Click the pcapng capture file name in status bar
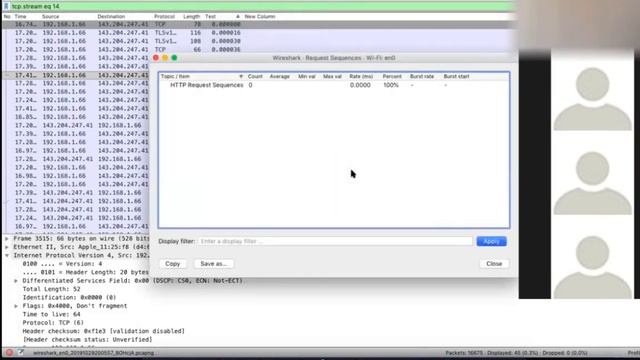Screen dimensions: 640x360 [x=93, y=353]
